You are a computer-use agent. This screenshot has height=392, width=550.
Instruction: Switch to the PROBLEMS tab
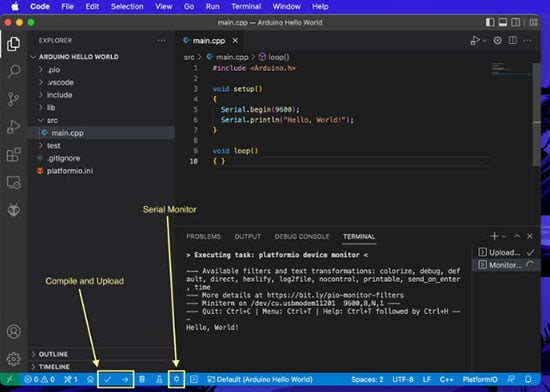203,237
